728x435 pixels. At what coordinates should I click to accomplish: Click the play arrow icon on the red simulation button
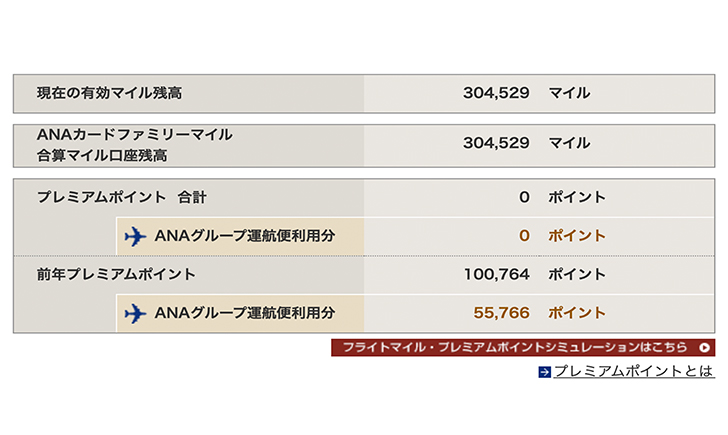[704, 347]
